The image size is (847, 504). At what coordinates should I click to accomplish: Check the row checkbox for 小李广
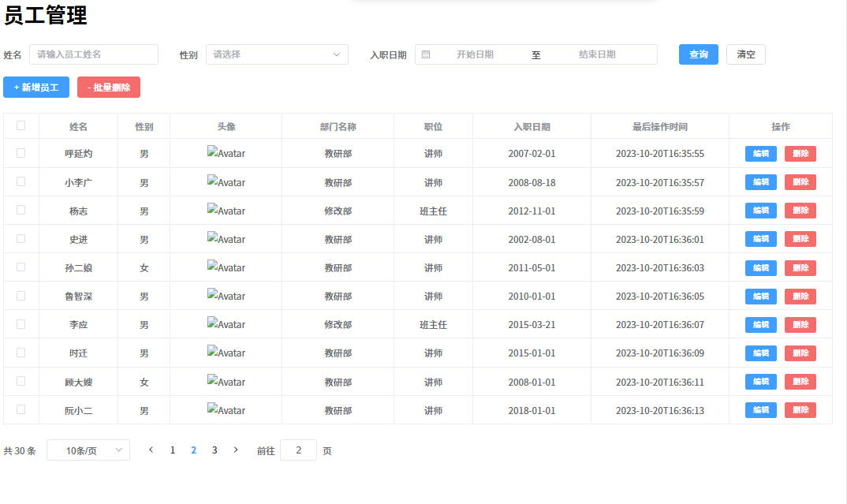point(21,181)
